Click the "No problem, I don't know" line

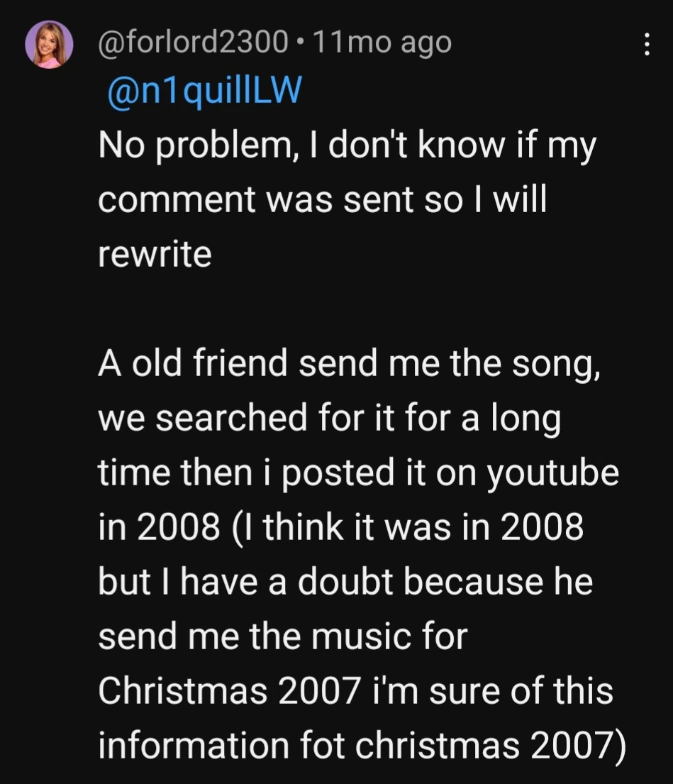point(346,148)
